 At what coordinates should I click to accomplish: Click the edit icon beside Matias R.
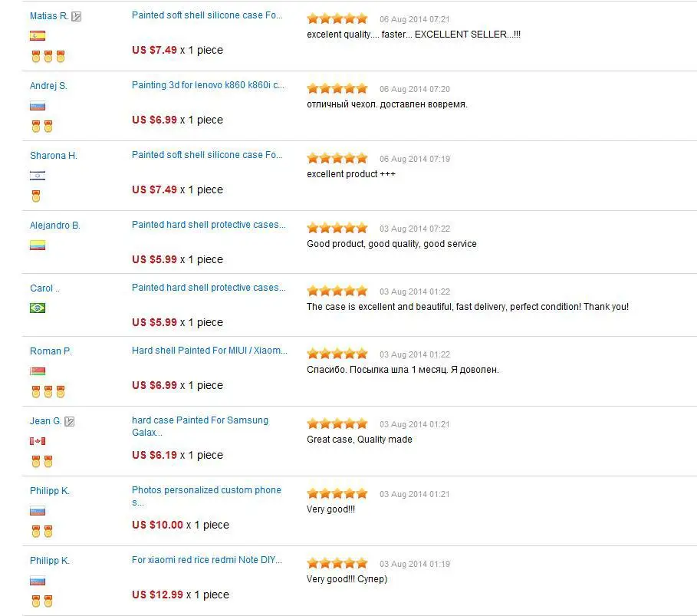coord(77,17)
